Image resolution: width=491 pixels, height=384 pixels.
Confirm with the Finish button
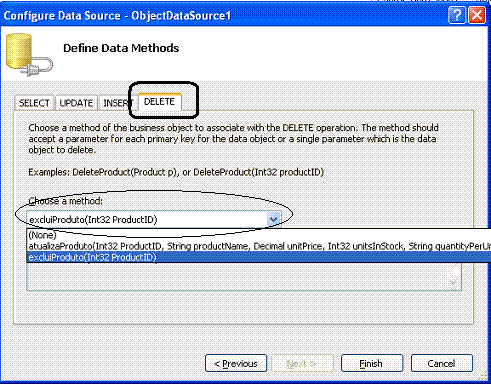[372, 363]
